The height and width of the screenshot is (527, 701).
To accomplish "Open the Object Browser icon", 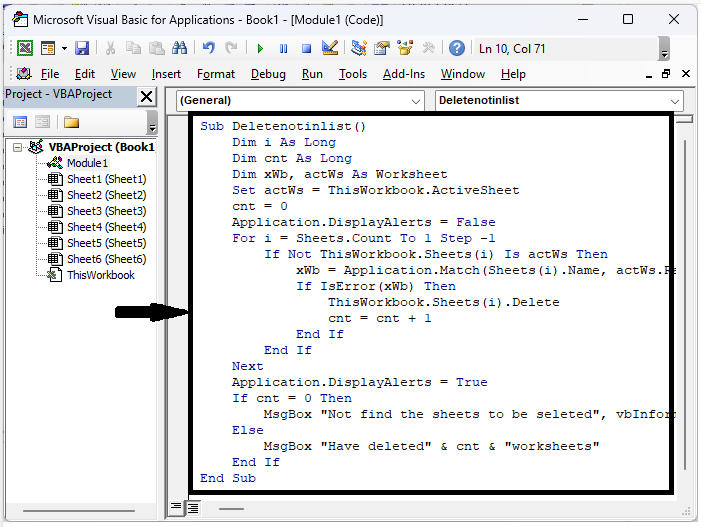I will pyautogui.click(x=405, y=48).
